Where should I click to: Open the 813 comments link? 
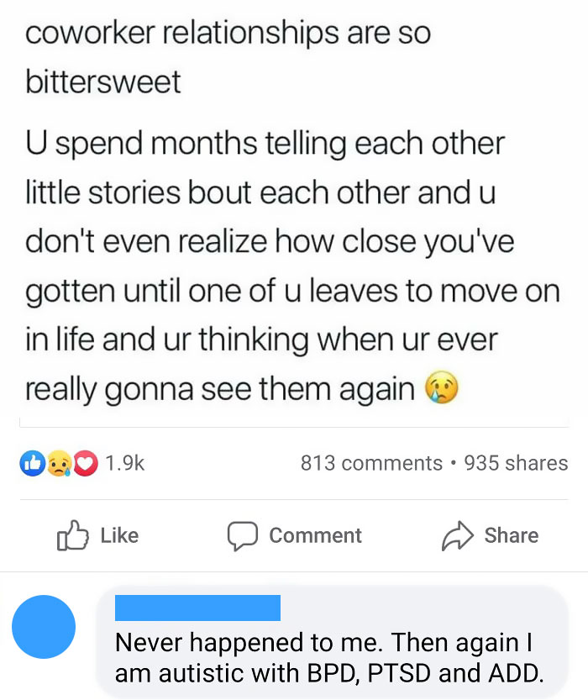point(371,463)
